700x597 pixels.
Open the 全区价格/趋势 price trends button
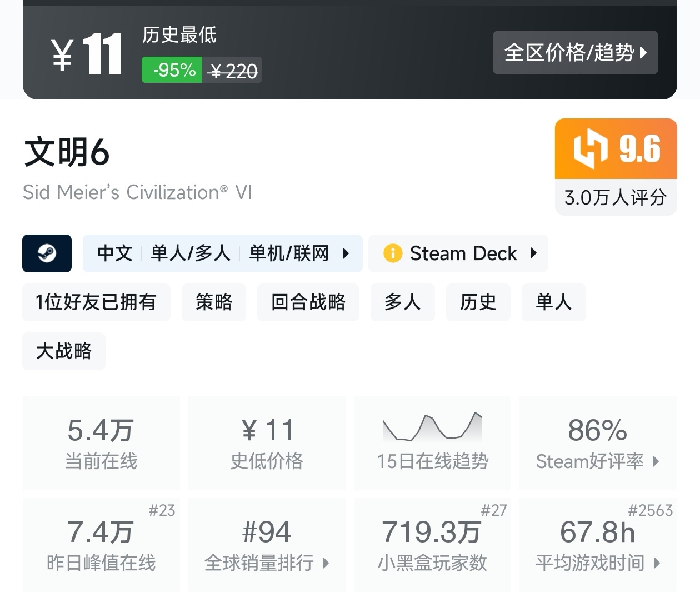(575, 53)
